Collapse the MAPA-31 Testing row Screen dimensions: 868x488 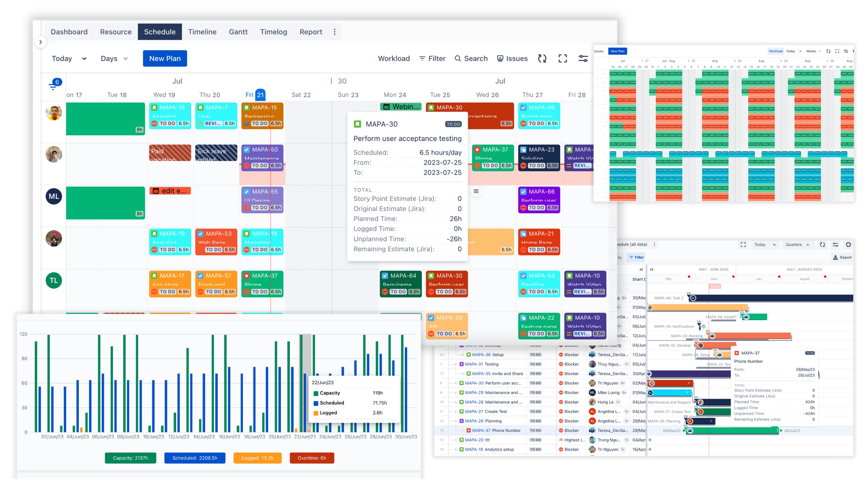455,364
